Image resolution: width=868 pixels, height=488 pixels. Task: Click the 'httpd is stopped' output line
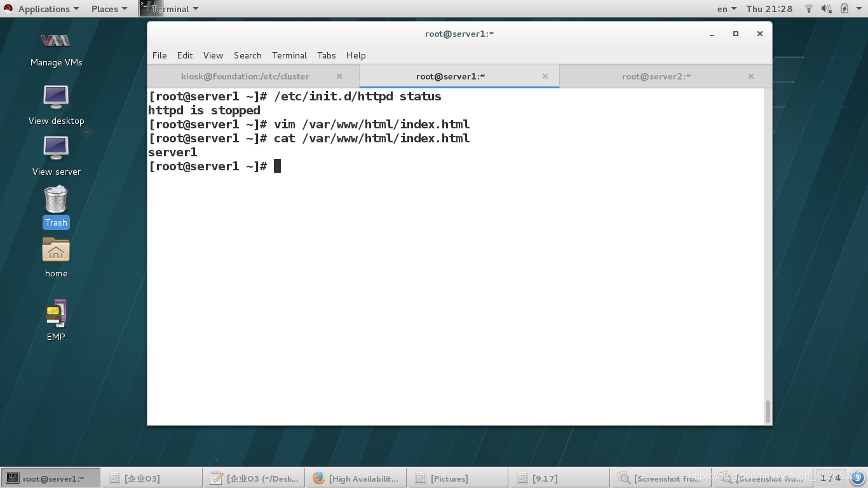(204, 111)
